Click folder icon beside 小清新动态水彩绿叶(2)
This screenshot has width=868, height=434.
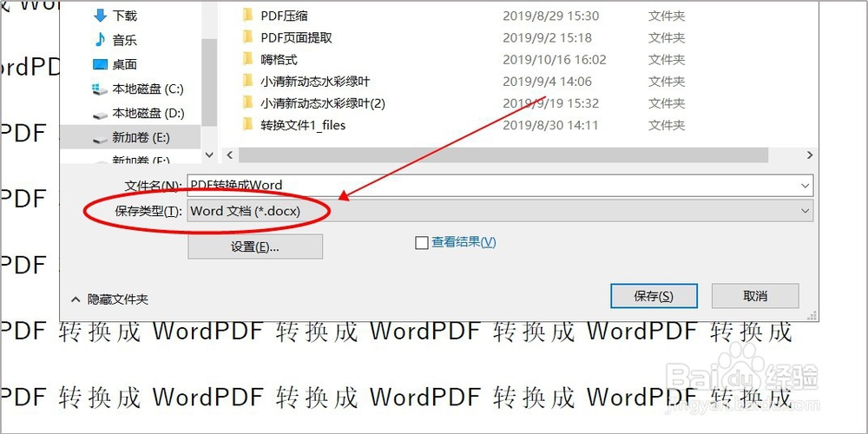tap(247, 103)
